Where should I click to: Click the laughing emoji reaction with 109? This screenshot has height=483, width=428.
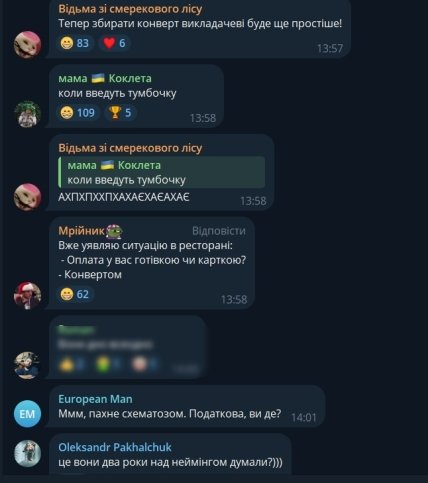pos(77,113)
